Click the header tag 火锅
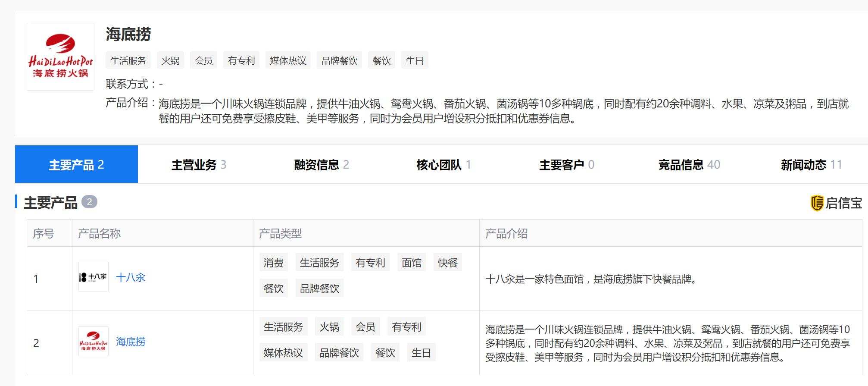Viewport: 868px width, 386px height. pyautogui.click(x=171, y=60)
